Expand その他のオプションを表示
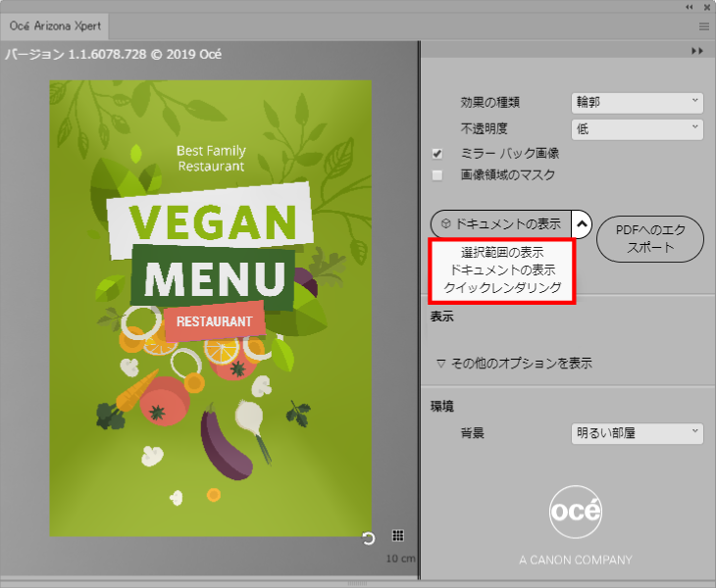 pyautogui.click(x=514, y=364)
